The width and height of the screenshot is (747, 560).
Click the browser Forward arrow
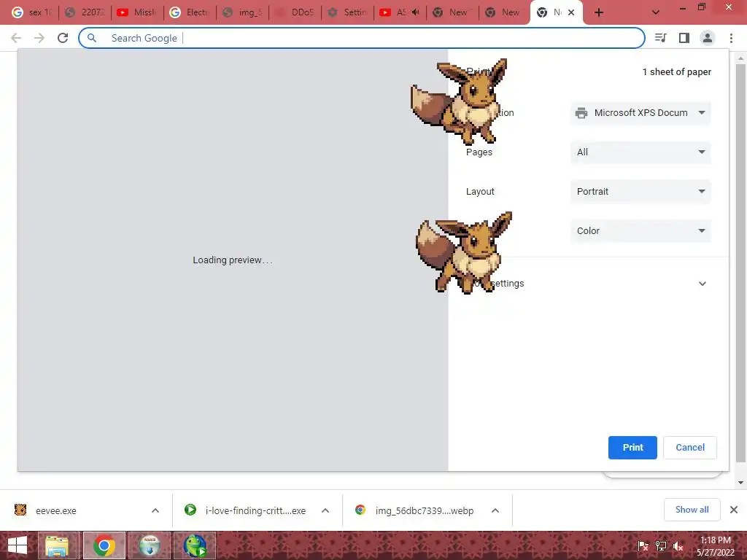39,38
